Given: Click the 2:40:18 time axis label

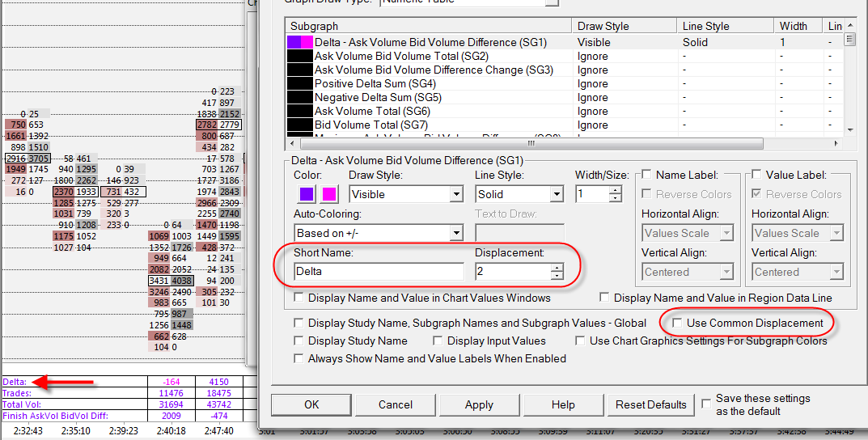Looking at the screenshot, I should tap(171, 430).
